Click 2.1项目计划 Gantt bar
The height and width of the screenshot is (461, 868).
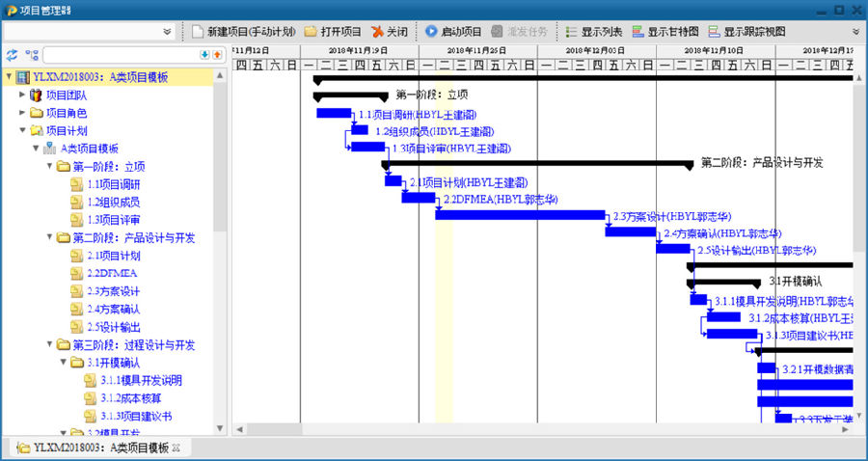coord(393,181)
